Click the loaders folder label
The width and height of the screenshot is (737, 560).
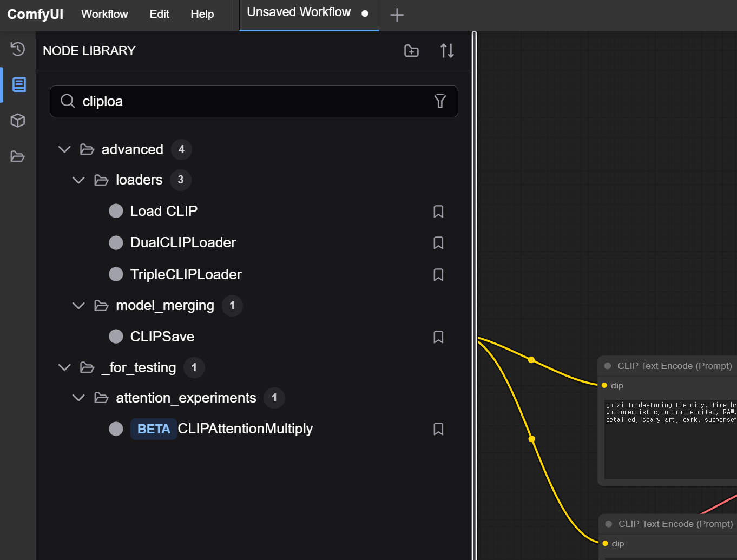click(139, 180)
